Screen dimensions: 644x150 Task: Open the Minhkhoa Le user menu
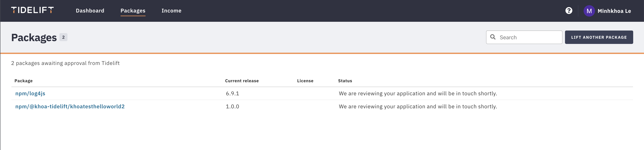click(614, 11)
